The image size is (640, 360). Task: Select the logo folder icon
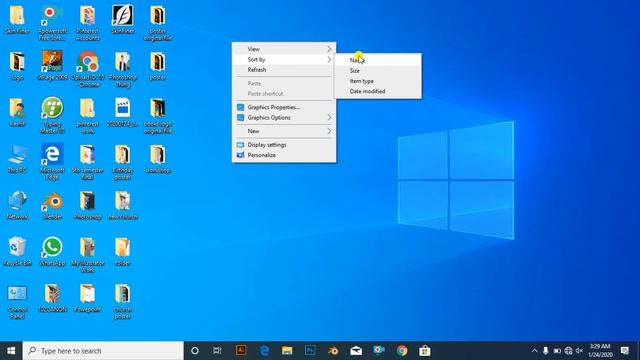coord(17,65)
